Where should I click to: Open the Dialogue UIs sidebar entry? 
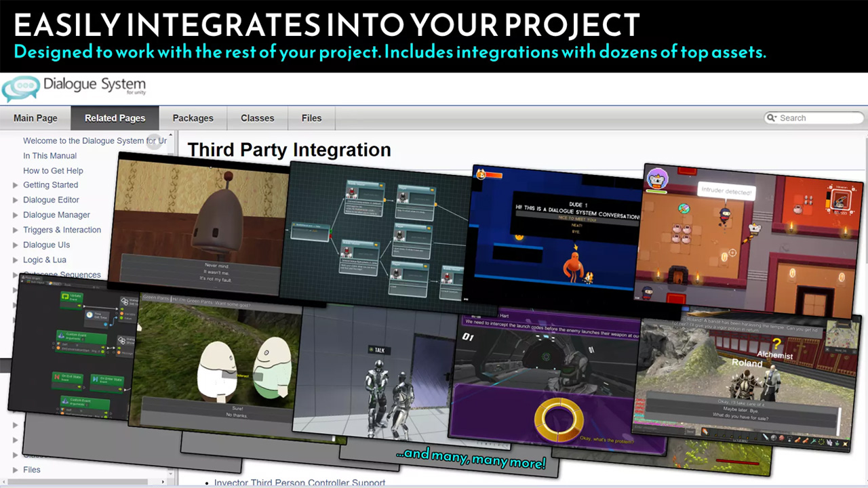pos(46,245)
